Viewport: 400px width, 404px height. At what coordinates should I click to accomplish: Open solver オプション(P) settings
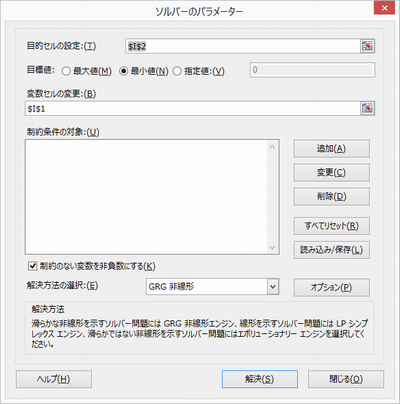coord(331,287)
